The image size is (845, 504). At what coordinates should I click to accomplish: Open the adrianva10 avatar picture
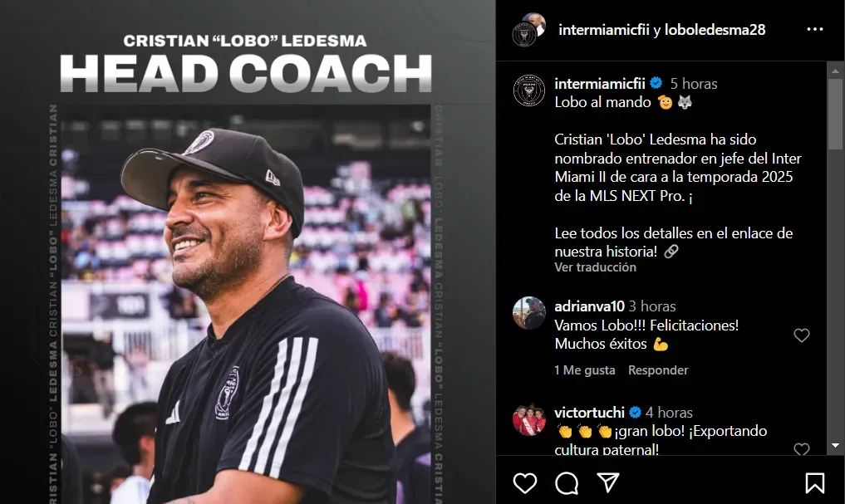[x=528, y=313]
